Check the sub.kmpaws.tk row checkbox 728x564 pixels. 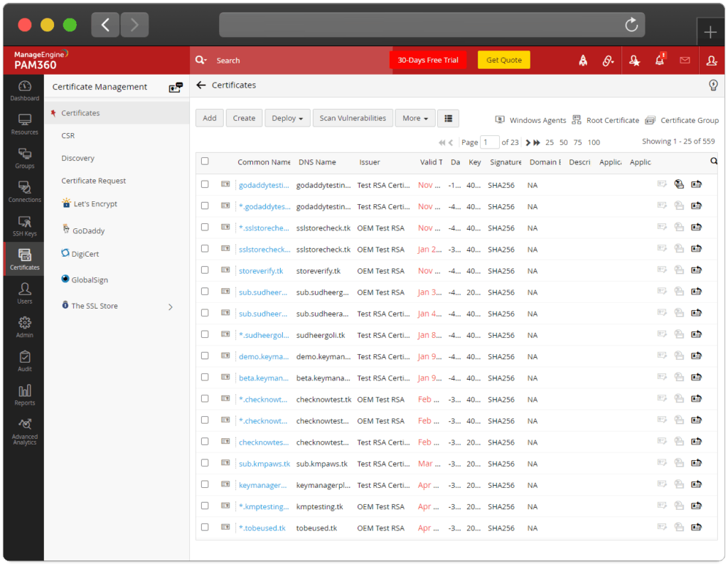click(x=205, y=463)
